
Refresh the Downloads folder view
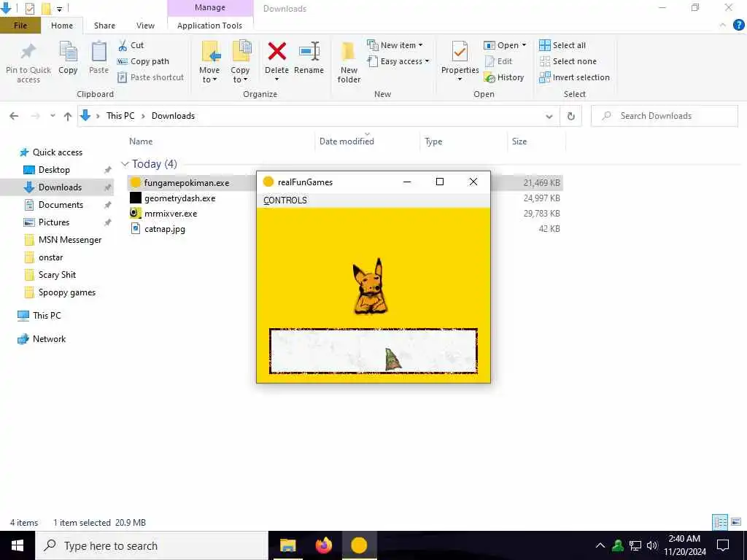pos(570,116)
